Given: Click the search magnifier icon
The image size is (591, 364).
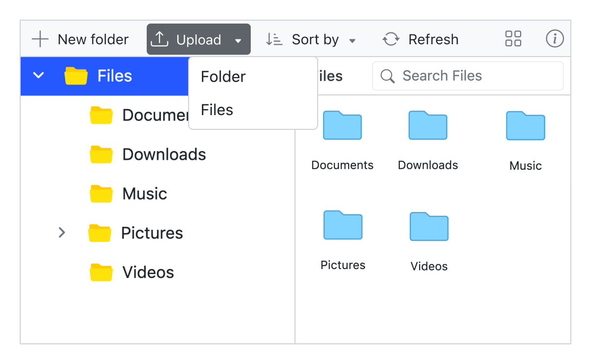Looking at the screenshot, I should click(387, 76).
